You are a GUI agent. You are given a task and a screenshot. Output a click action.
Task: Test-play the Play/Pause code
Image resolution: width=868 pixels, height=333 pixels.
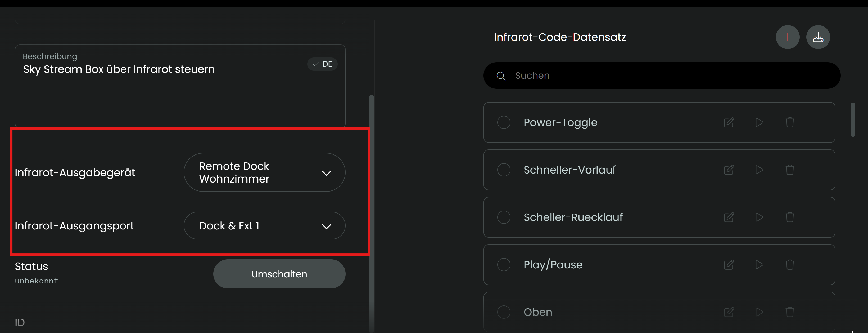pyautogui.click(x=759, y=264)
